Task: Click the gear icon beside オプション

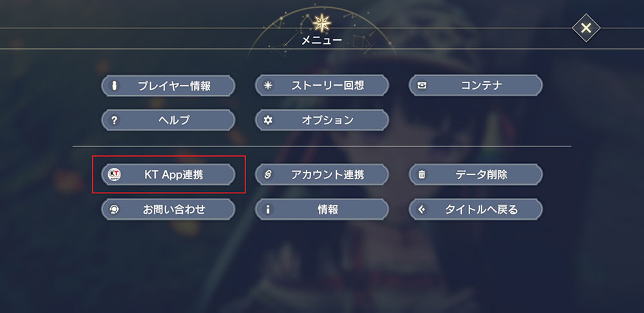Action: pyautogui.click(x=269, y=120)
